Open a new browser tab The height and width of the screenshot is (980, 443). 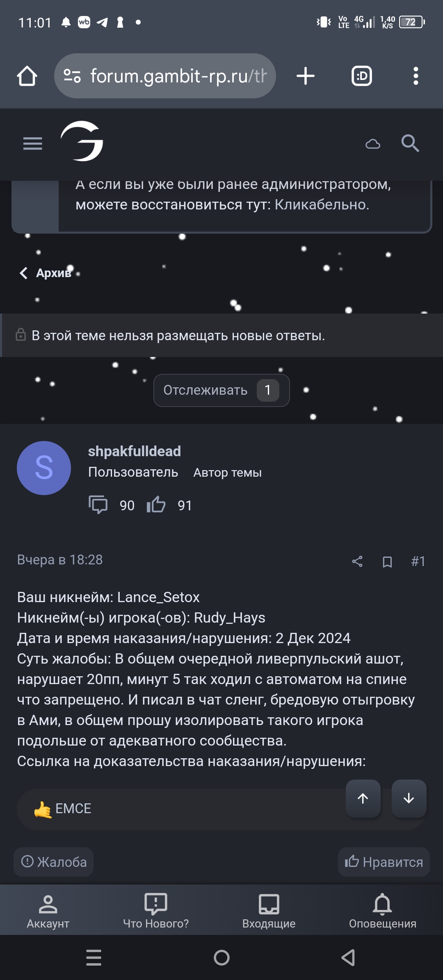click(306, 76)
